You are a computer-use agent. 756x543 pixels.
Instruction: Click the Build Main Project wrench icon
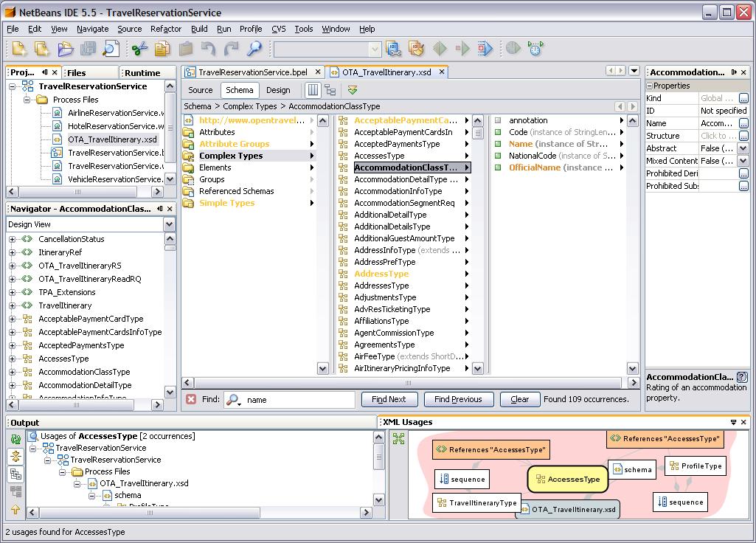click(x=393, y=49)
